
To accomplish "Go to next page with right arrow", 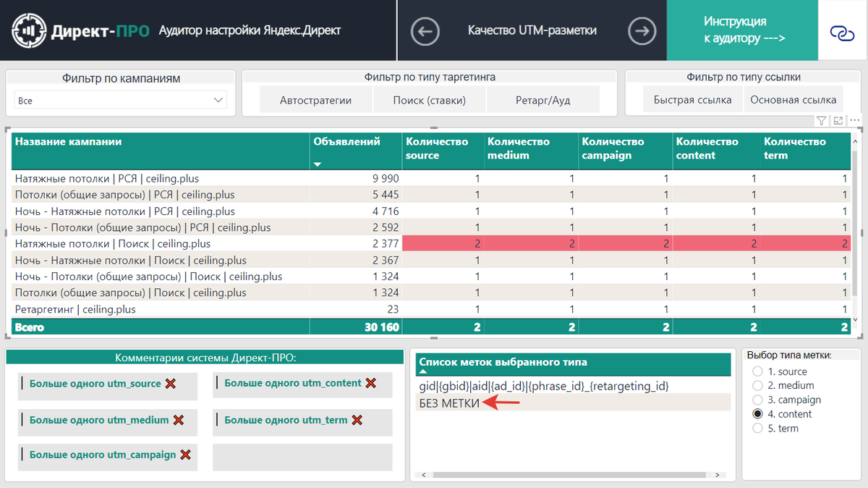I will (x=642, y=31).
